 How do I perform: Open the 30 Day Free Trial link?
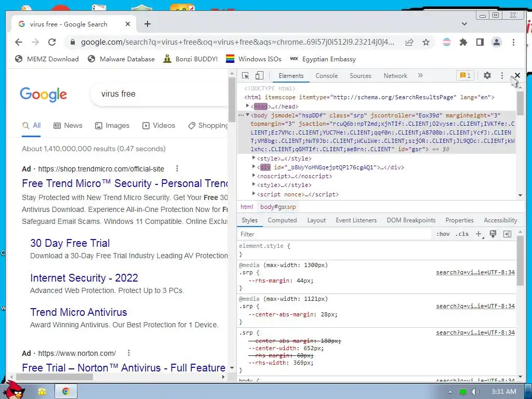pyautogui.click(x=70, y=243)
